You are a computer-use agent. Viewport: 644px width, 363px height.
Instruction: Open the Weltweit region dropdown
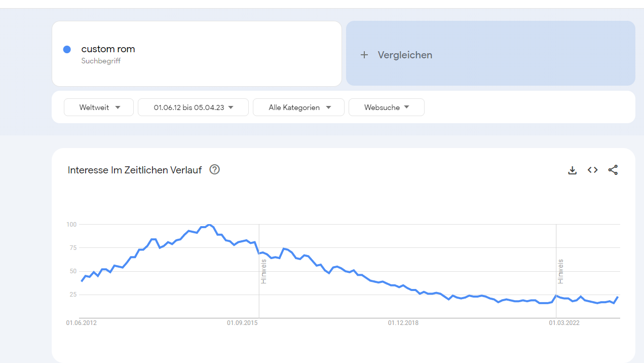pyautogui.click(x=99, y=107)
